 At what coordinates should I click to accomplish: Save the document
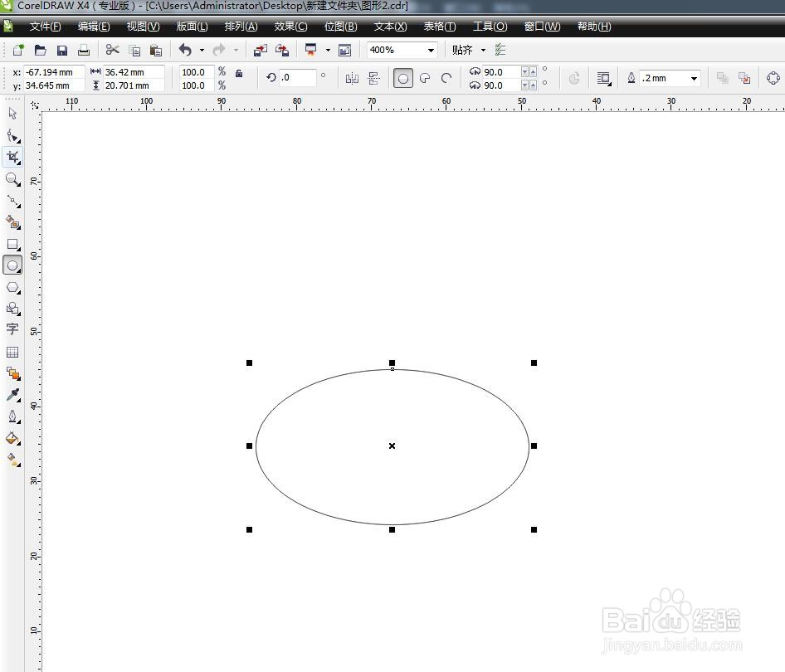point(62,50)
